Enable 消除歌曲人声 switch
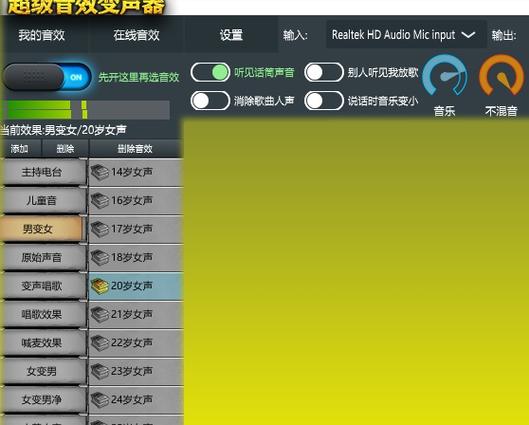529x425 pixels. [210, 101]
